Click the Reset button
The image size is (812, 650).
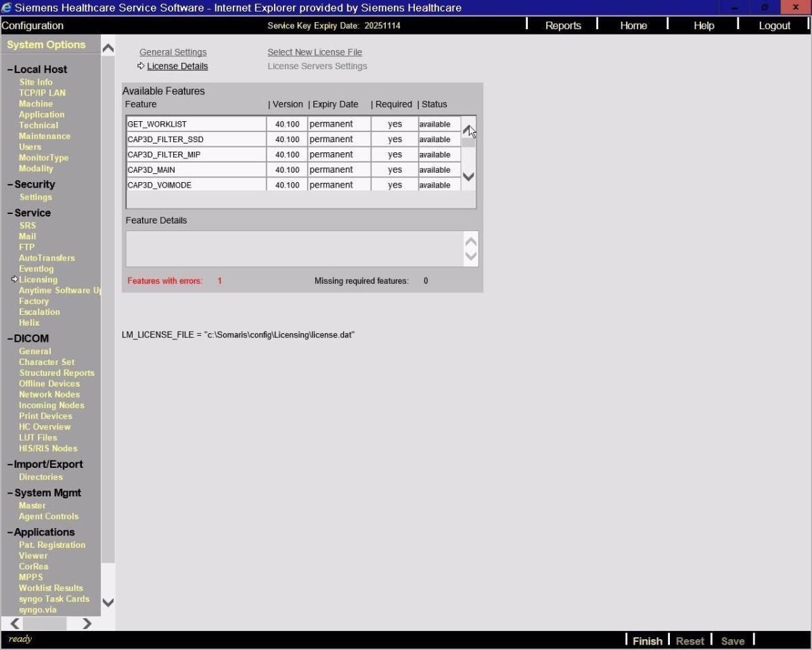pos(690,641)
